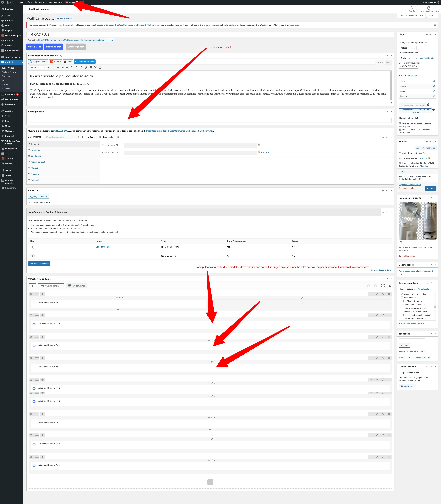Check the Maintenance category box
This screenshot has width=441, height=504.
point(402,298)
